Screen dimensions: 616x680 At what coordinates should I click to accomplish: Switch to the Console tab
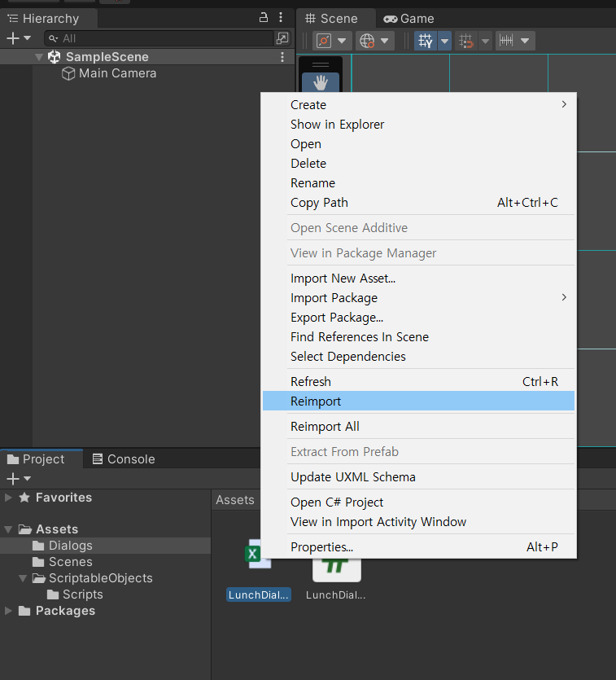(x=124, y=459)
